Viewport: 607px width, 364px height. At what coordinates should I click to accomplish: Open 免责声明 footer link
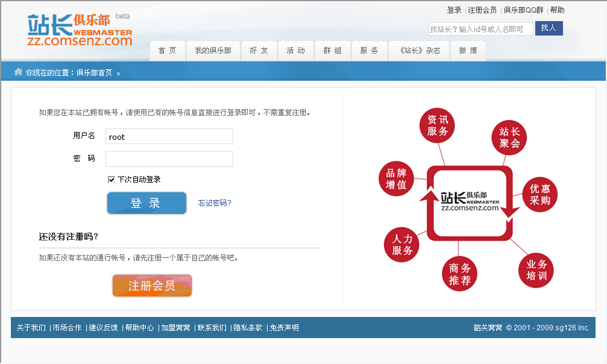pyautogui.click(x=284, y=328)
